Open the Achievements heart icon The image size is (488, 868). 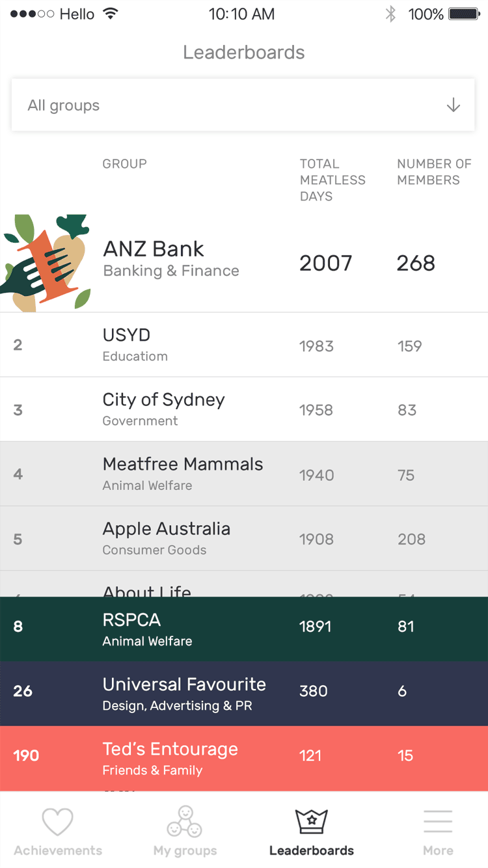click(x=57, y=822)
